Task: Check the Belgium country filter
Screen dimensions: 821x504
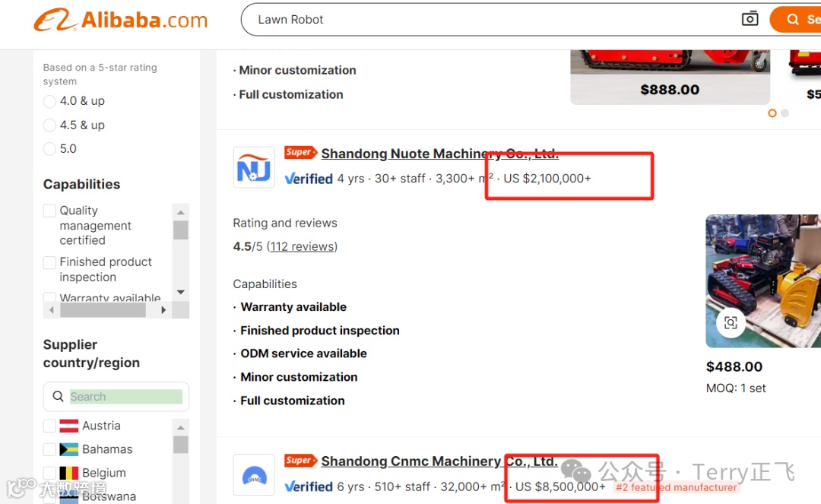Action: pyautogui.click(x=49, y=473)
